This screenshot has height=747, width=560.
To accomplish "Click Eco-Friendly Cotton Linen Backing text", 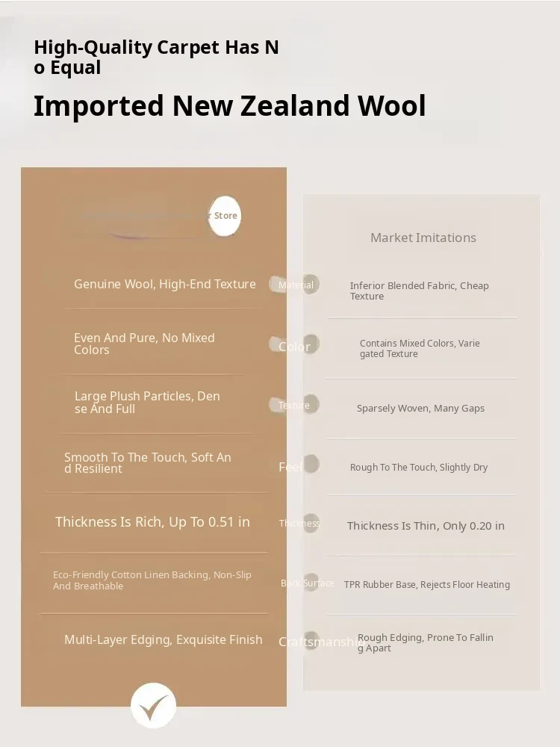I will 152,580.
